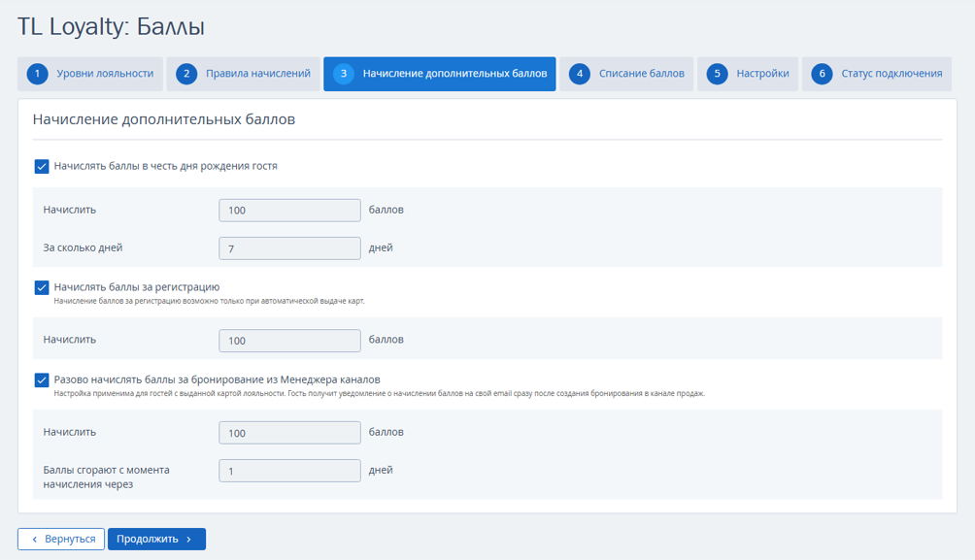
Task: Click the left chevron on Вернуться
Action: point(35,540)
